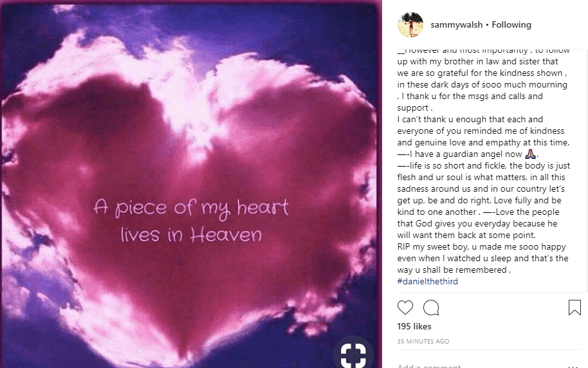This screenshot has height=368, width=588.
Task: Save the post using the bookmark icon
Action: click(574, 308)
